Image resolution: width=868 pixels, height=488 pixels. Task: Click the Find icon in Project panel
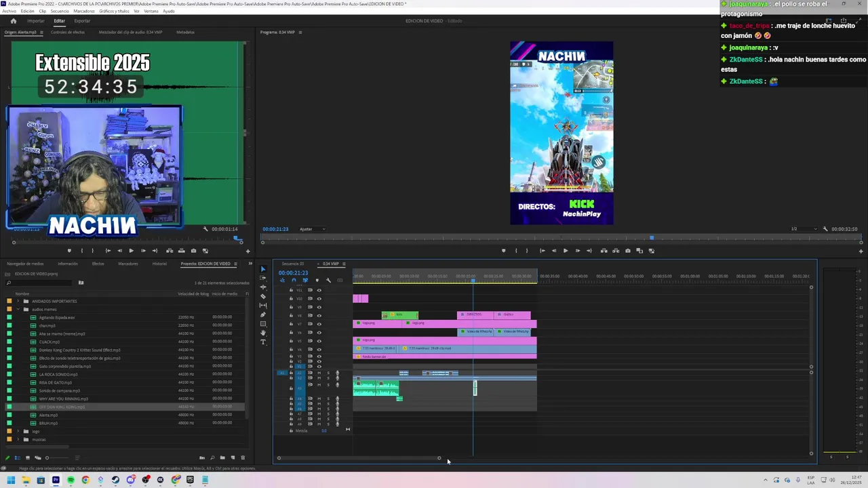pos(212,457)
